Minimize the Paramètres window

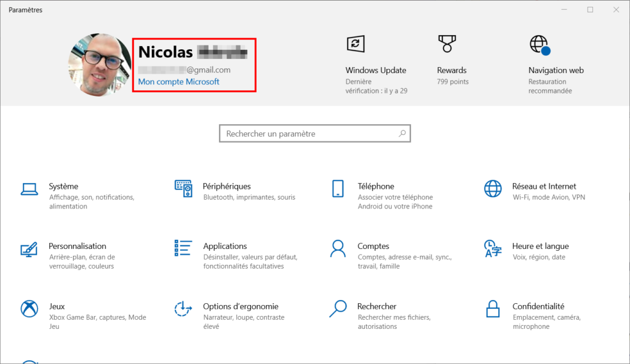[564, 10]
